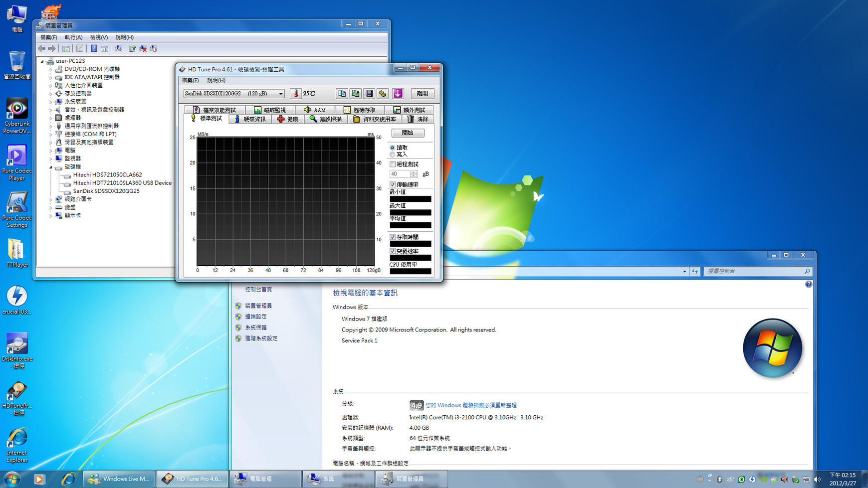Select the 讀取 (read) radio button

tap(392, 148)
